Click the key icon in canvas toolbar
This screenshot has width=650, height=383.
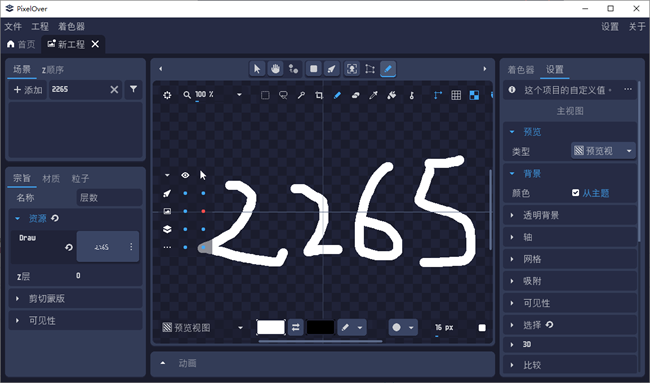coord(412,95)
